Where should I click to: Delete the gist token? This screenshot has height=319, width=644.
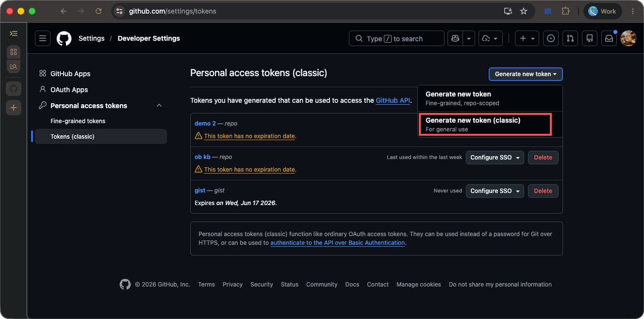pos(543,191)
